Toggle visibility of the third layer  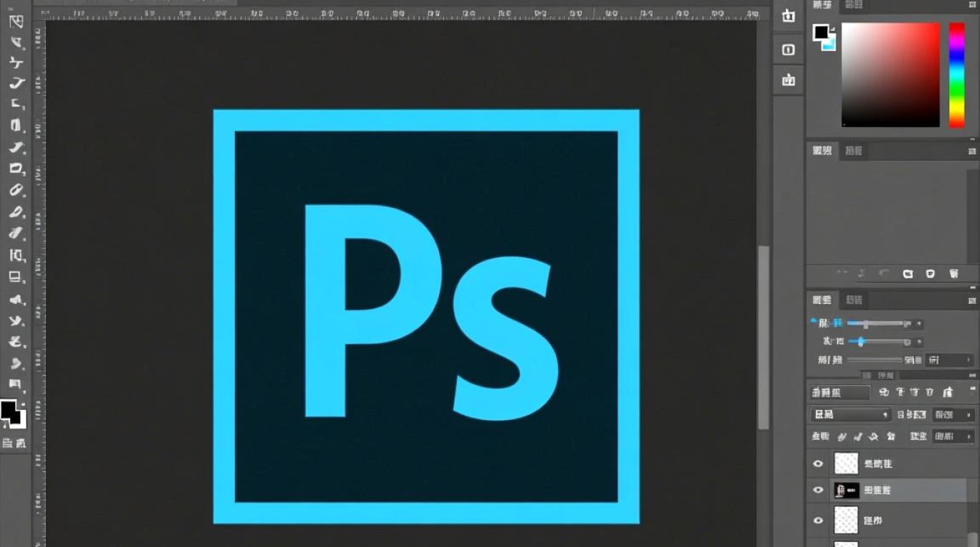point(818,520)
